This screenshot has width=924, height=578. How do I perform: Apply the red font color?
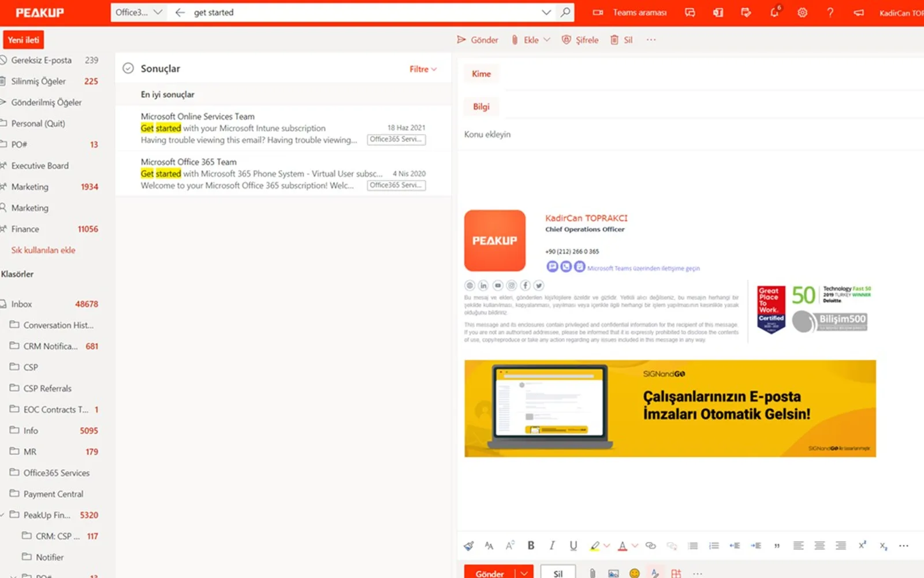coord(623,546)
